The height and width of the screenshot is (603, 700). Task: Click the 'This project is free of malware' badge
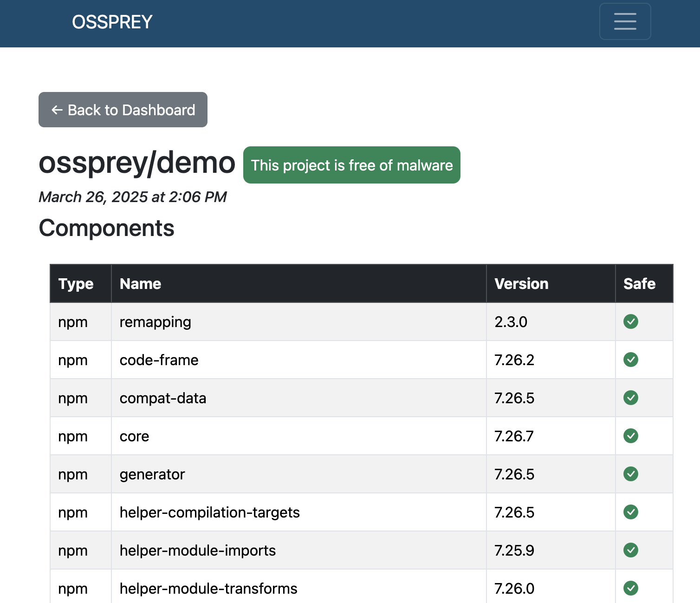[x=352, y=165]
